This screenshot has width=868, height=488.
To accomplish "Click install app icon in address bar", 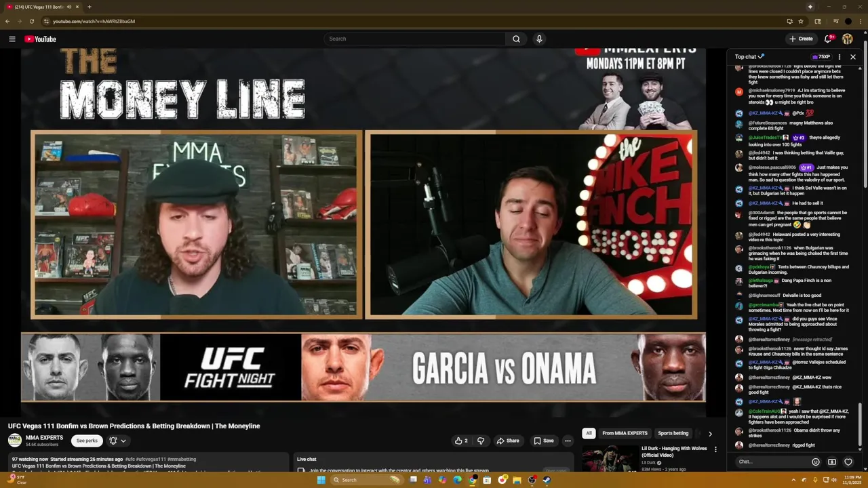I will pyautogui.click(x=790, y=21).
